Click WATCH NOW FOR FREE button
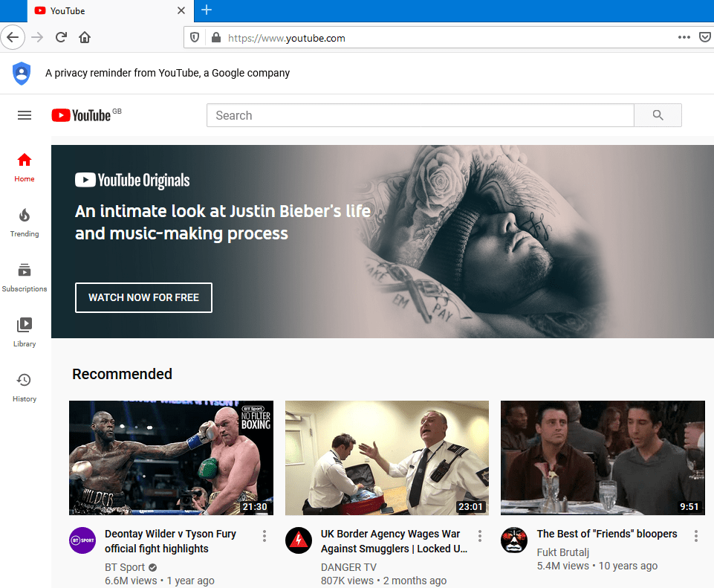This screenshot has width=714, height=588. tap(143, 297)
